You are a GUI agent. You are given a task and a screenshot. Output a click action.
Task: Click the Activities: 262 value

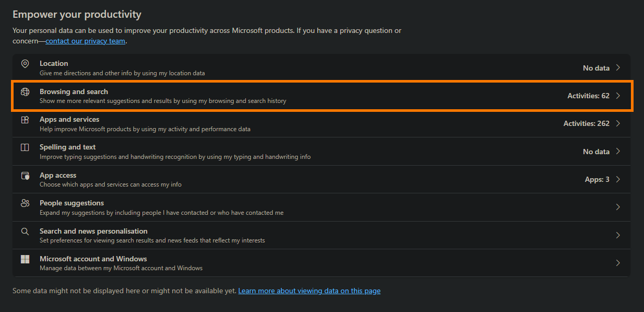click(587, 123)
